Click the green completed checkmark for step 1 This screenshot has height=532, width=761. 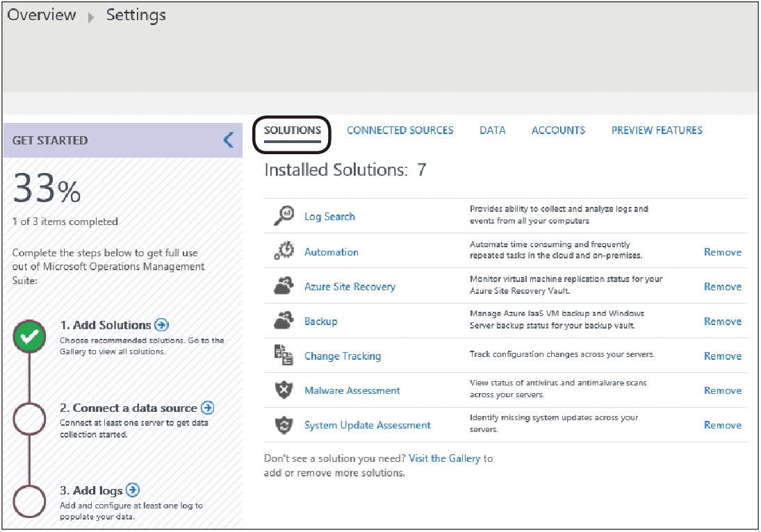pyautogui.click(x=30, y=337)
